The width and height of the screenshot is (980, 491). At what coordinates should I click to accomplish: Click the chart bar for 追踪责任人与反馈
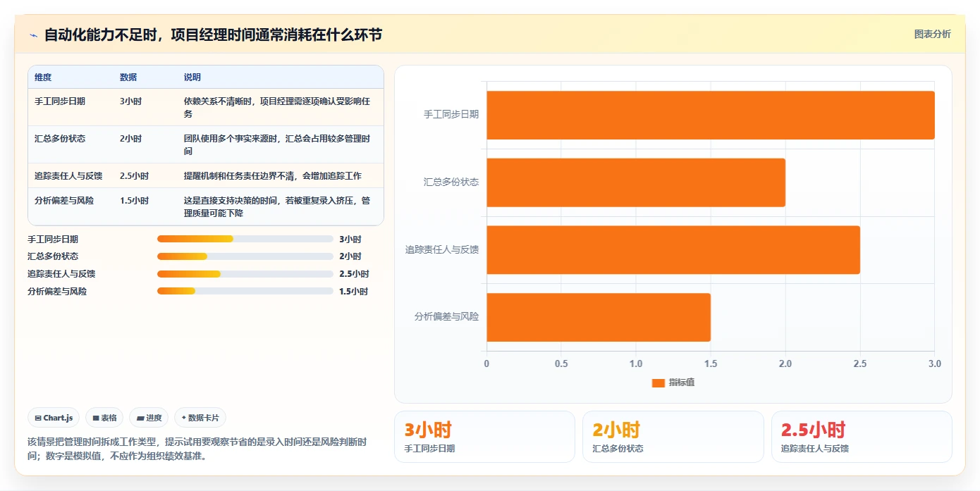(673, 250)
